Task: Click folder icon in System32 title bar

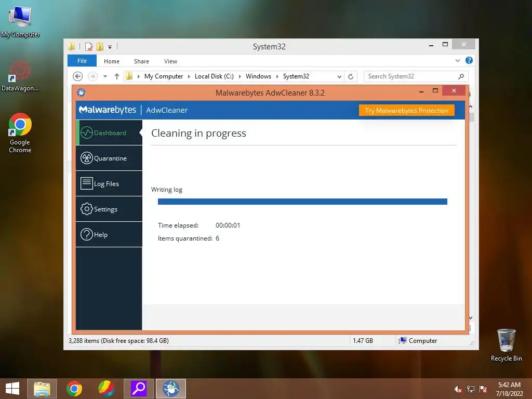Action: [x=71, y=46]
